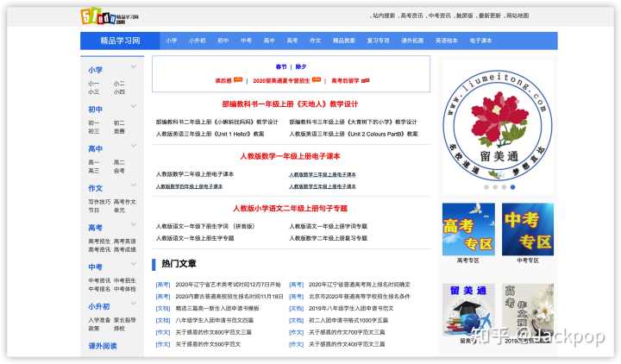
Task: Toggle the 作文 sidebar section chevron
Action: tap(133, 186)
